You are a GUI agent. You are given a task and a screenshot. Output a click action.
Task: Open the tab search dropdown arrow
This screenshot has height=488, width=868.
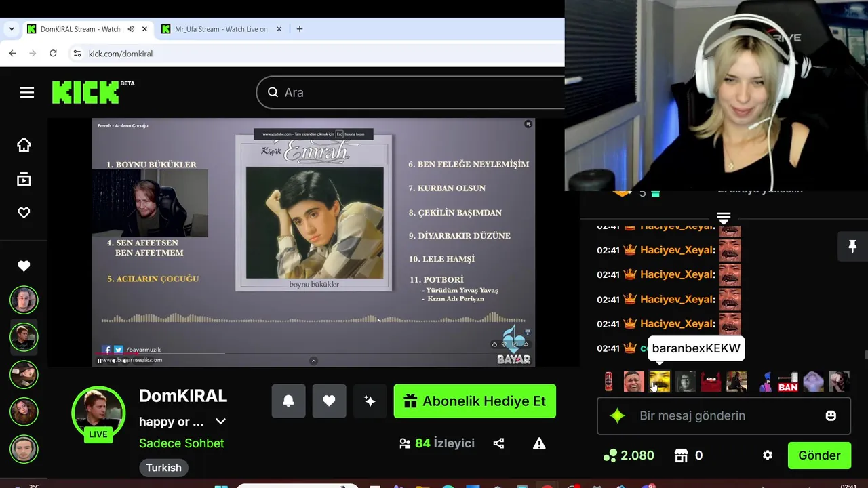[12, 29]
